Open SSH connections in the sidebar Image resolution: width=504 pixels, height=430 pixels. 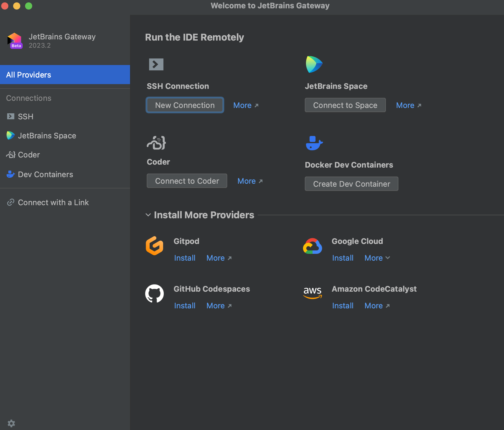(x=26, y=117)
